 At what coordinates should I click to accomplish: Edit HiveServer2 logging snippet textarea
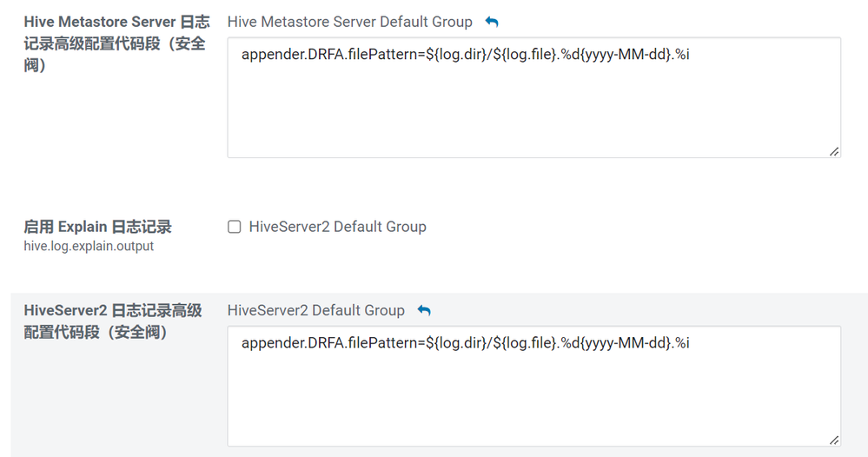click(x=533, y=386)
